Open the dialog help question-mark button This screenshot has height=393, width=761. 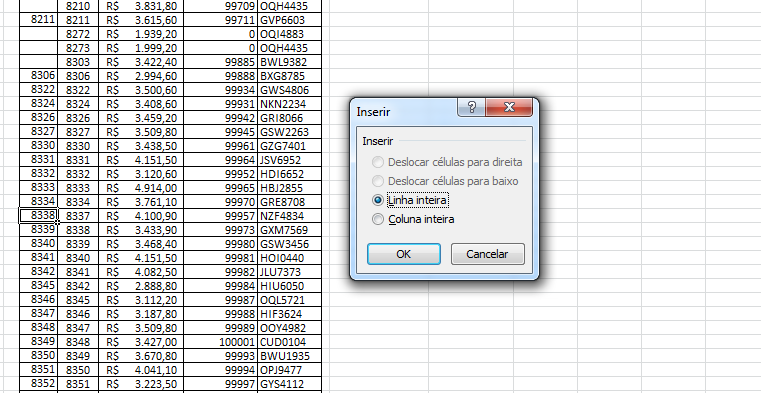pyautogui.click(x=471, y=107)
